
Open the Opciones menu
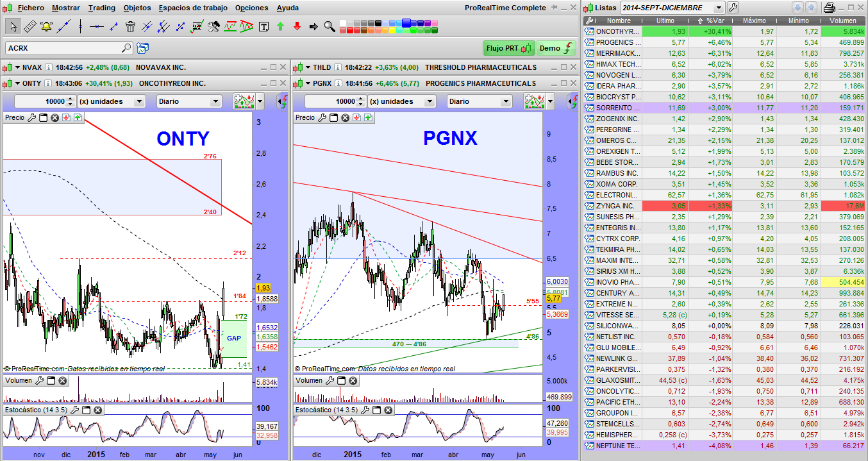point(252,8)
